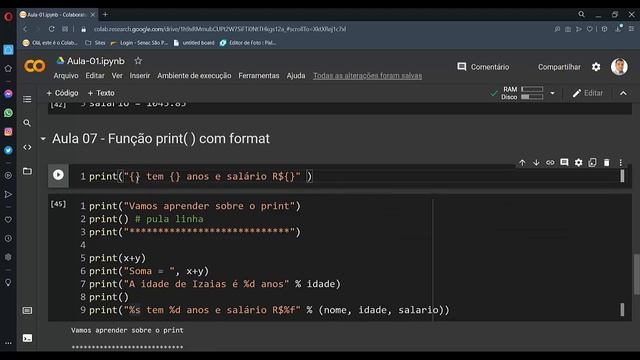Open the Editar menu

tap(95, 76)
